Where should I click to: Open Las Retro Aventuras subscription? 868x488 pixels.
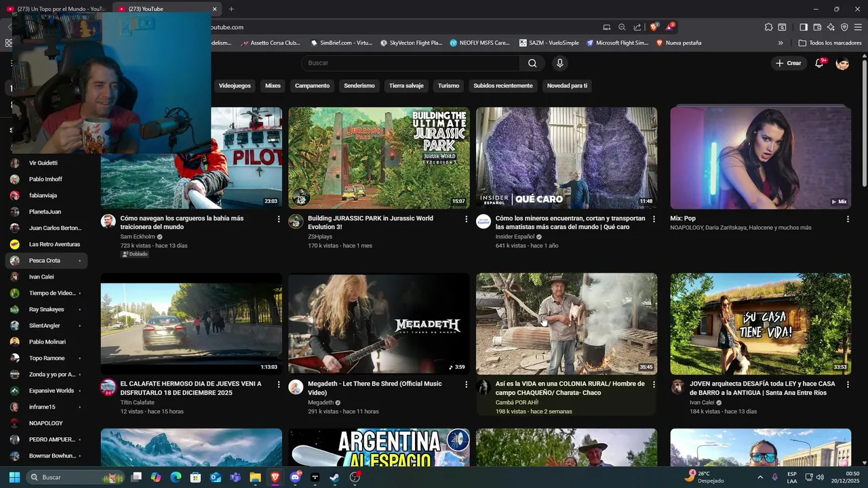[46, 244]
